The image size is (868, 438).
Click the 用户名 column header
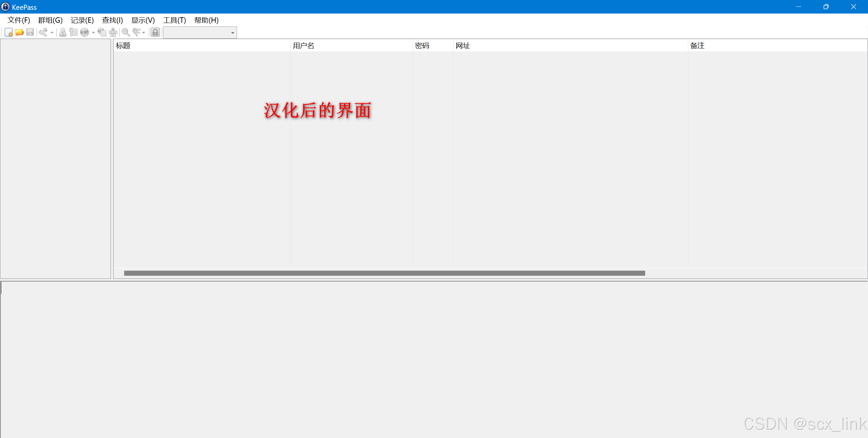click(351, 46)
